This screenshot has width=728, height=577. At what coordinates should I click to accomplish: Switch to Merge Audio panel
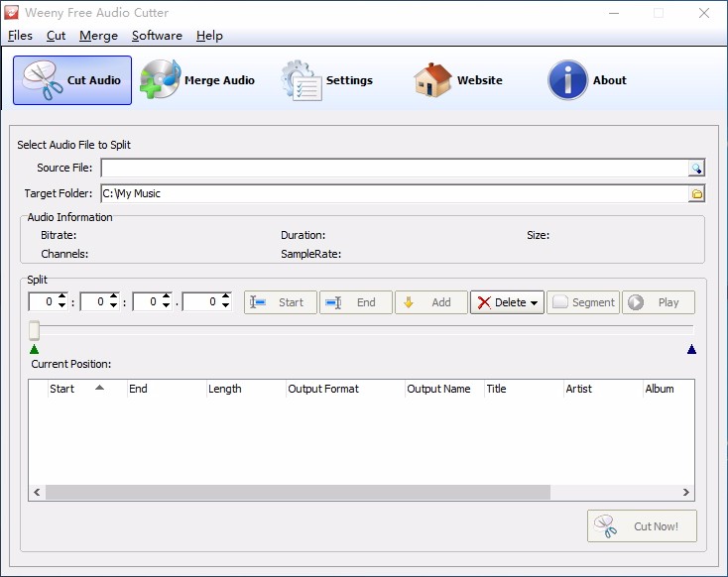coord(197,80)
